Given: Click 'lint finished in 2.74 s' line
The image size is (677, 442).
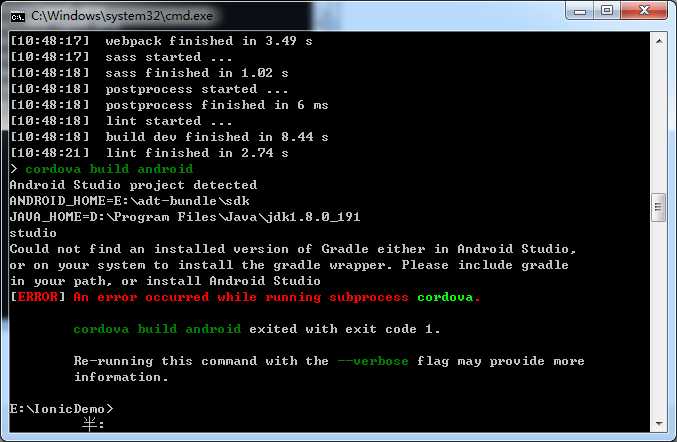Looking at the screenshot, I should pos(149,153).
